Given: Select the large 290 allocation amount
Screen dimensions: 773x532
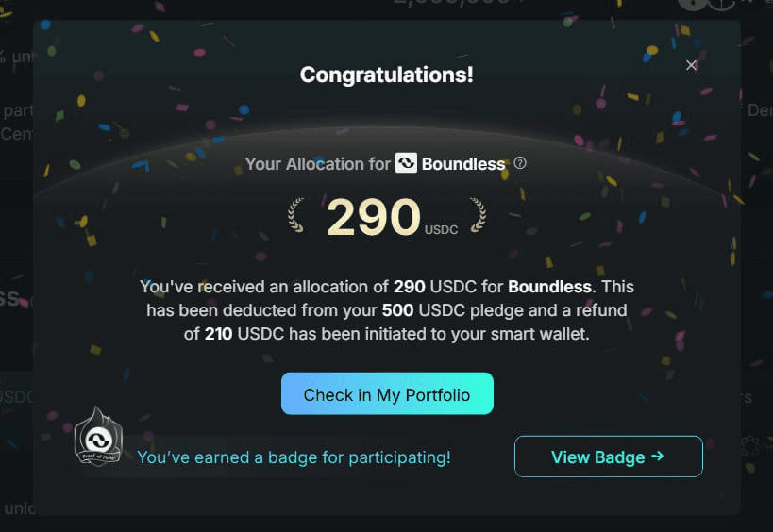Looking at the screenshot, I should click(x=374, y=217).
